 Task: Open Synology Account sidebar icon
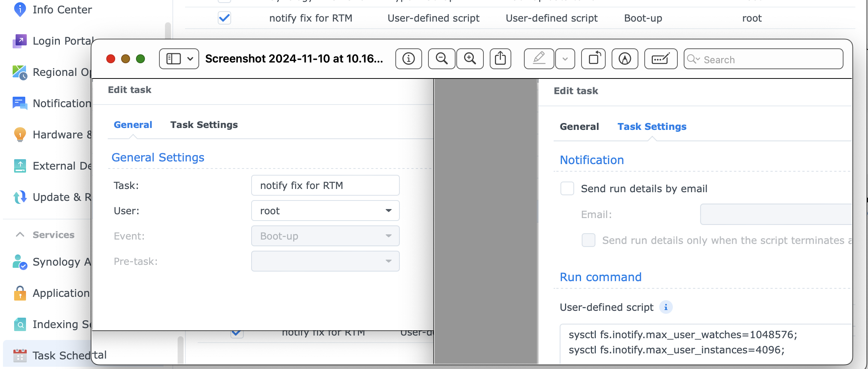(20, 262)
